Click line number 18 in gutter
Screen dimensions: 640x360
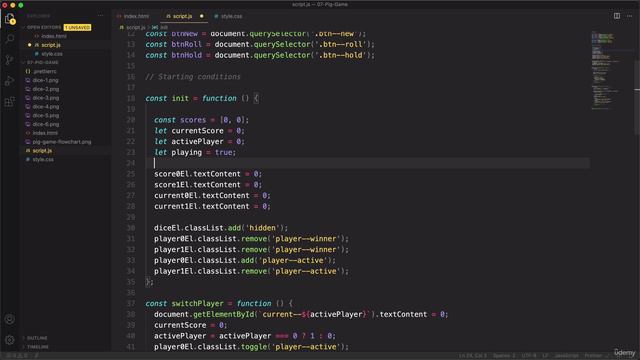131,98
